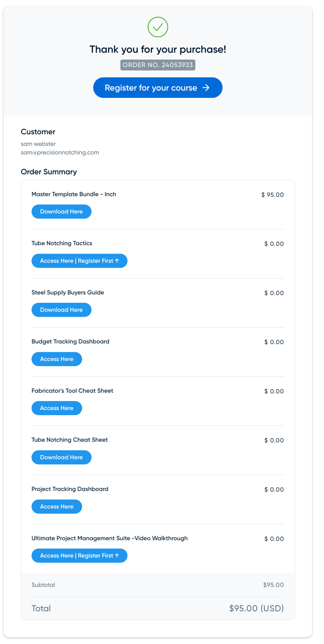
Task: Download the Master Template Bundle - Inch
Action: click(x=61, y=212)
